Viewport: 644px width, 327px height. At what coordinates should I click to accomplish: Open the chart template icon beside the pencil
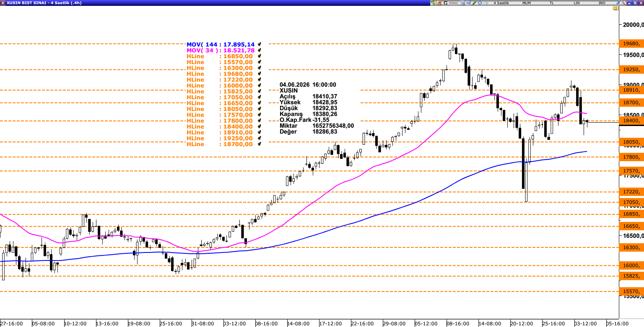[x=468, y=3]
